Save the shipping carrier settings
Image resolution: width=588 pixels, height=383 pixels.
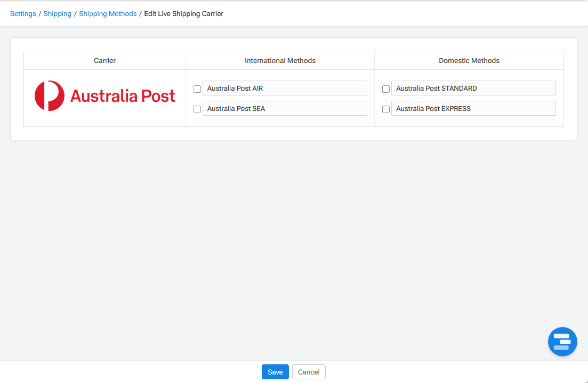275,372
